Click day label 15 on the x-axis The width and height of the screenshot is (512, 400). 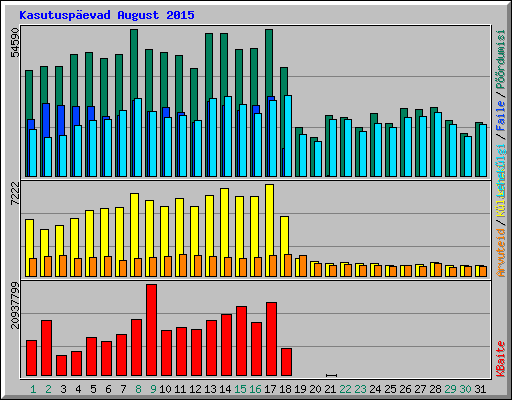240,389
